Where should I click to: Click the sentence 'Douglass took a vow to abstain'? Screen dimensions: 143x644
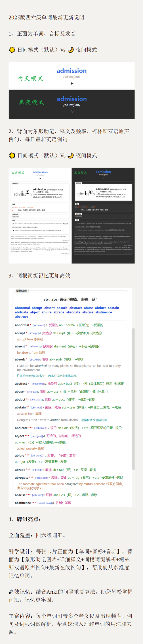48,420
